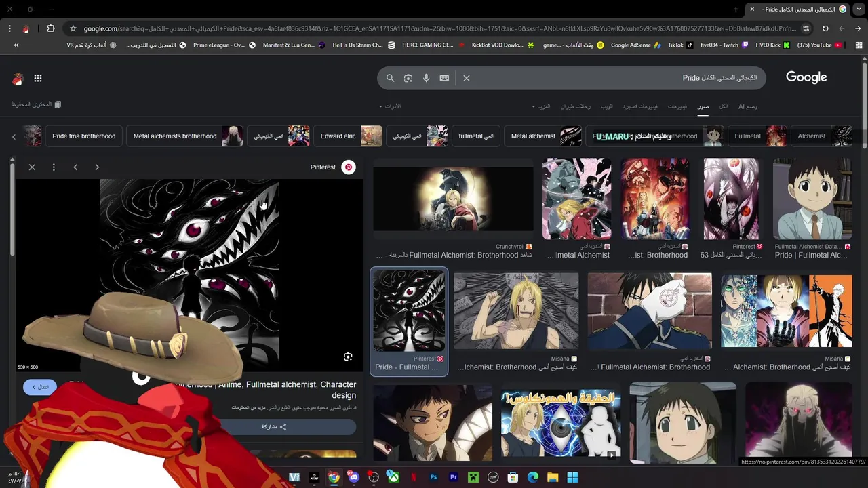
Task: Open the المحتوى المحفوظ (Saved content) link
Action: [36, 104]
